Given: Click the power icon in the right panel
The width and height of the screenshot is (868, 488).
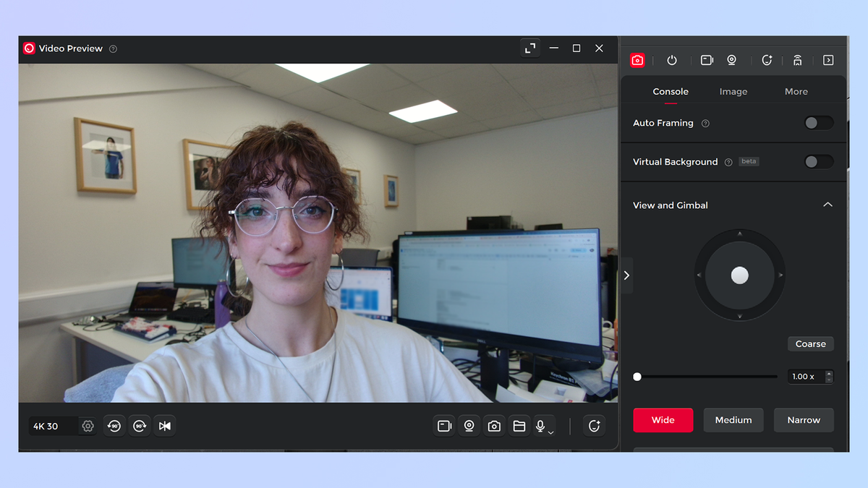Looking at the screenshot, I should (672, 61).
